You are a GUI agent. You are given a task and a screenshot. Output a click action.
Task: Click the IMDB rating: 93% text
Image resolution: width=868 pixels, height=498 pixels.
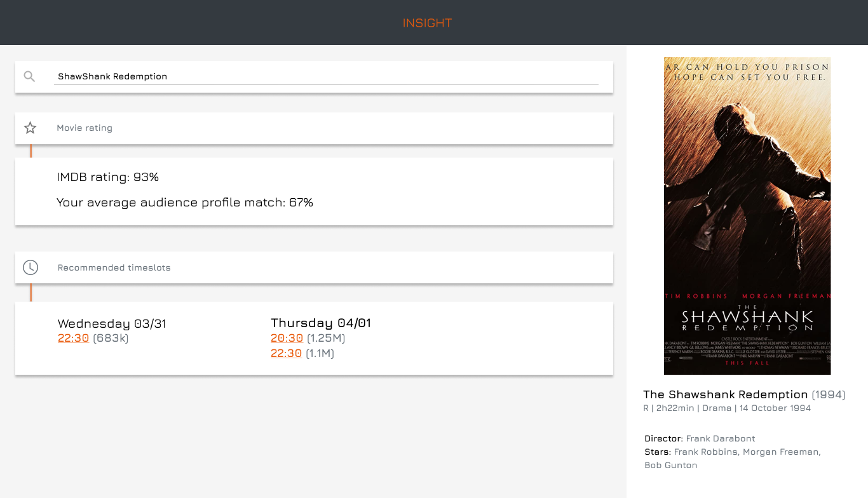tap(107, 177)
